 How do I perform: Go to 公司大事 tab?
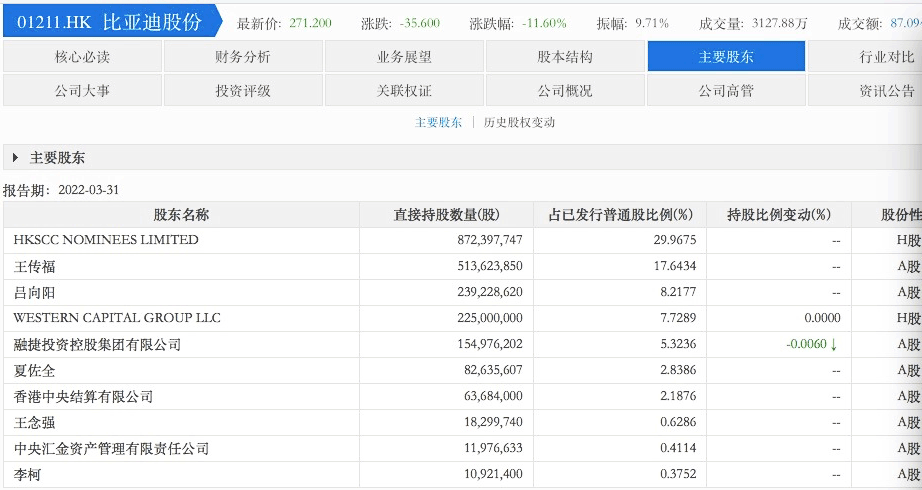pyautogui.click(x=82, y=91)
